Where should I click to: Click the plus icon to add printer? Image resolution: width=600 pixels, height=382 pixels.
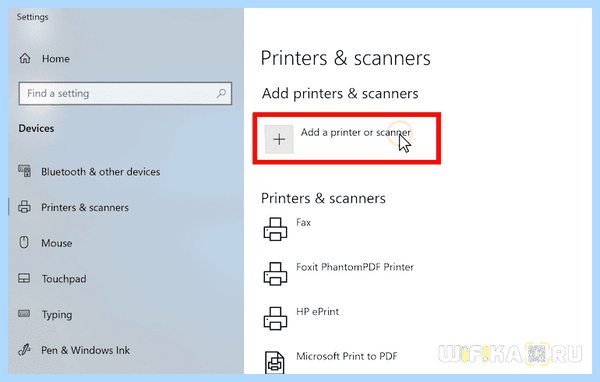[x=279, y=139]
